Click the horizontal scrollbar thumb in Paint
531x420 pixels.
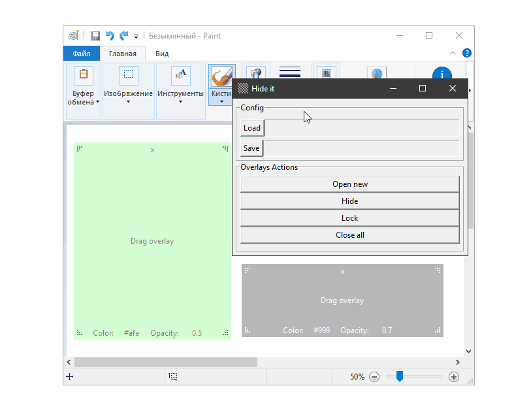[166, 362]
